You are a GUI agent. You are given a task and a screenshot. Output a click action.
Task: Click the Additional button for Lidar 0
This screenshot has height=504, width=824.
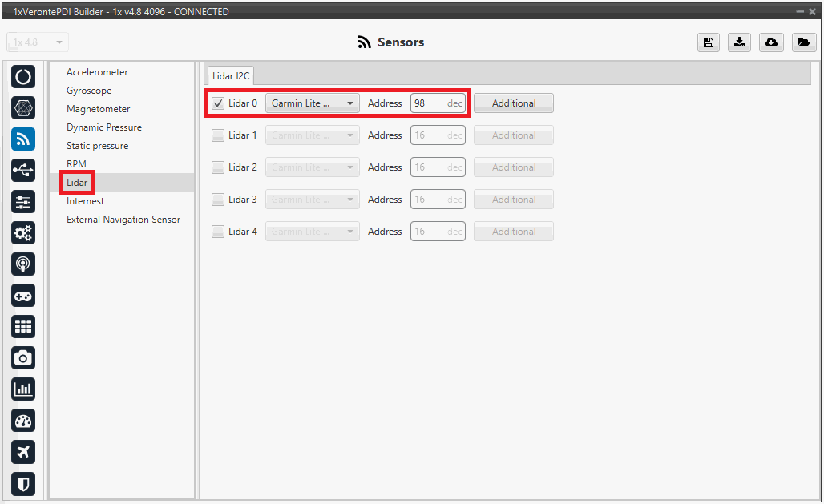(513, 103)
